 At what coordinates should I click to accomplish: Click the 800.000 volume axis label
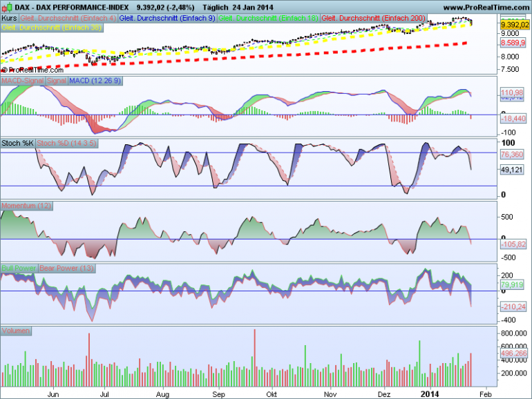(x=513, y=333)
